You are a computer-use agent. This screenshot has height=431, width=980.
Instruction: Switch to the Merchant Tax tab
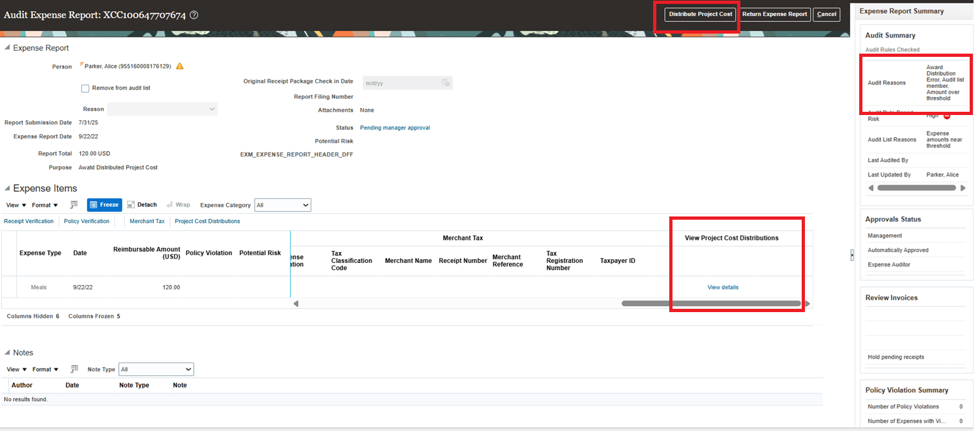click(x=147, y=220)
